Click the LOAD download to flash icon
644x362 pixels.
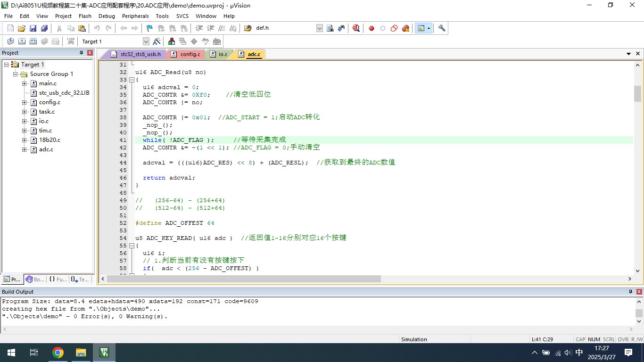tap(71, 41)
